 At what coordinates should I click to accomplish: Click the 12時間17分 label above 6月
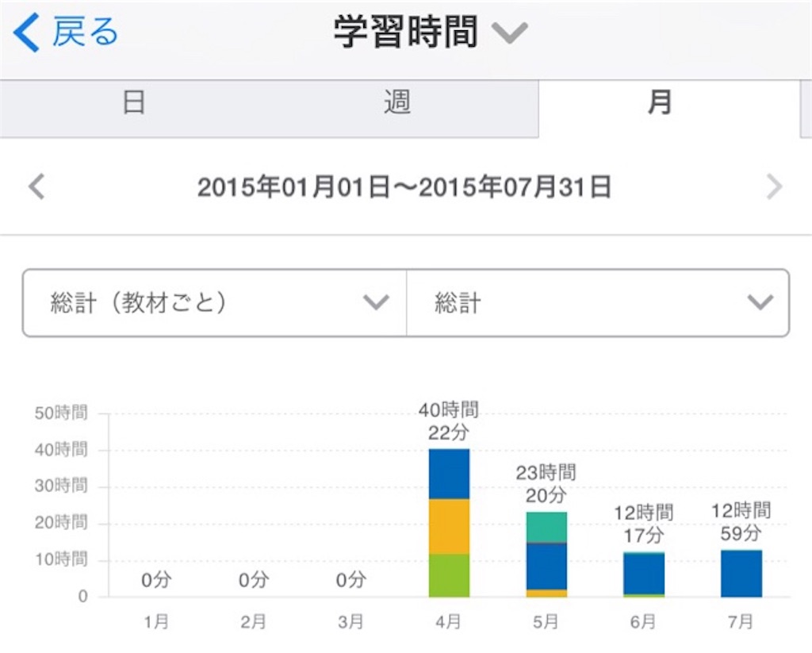coord(643,524)
